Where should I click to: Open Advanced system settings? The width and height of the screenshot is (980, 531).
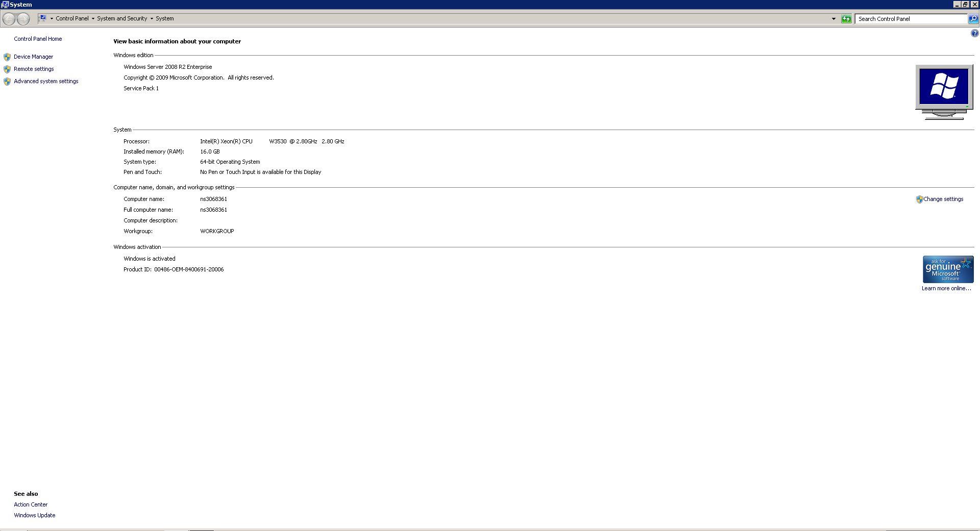(46, 81)
